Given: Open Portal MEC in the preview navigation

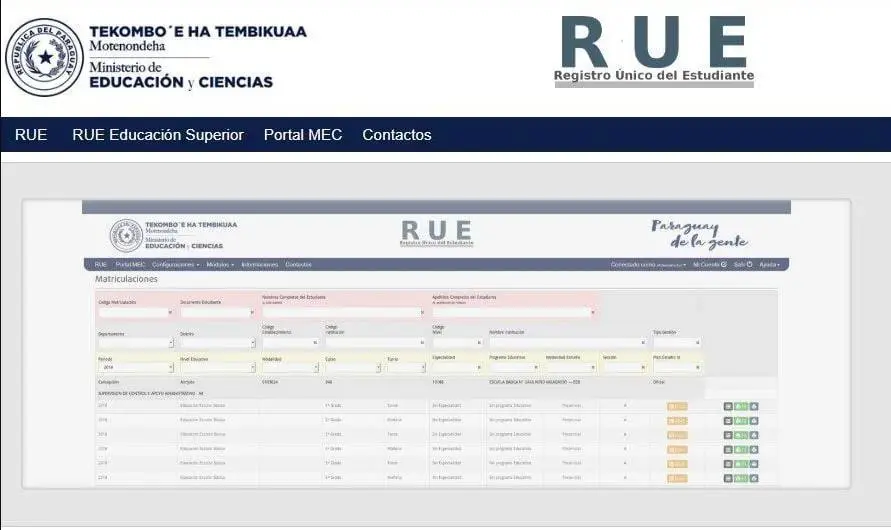Looking at the screenshot, I should click(130, 265).
